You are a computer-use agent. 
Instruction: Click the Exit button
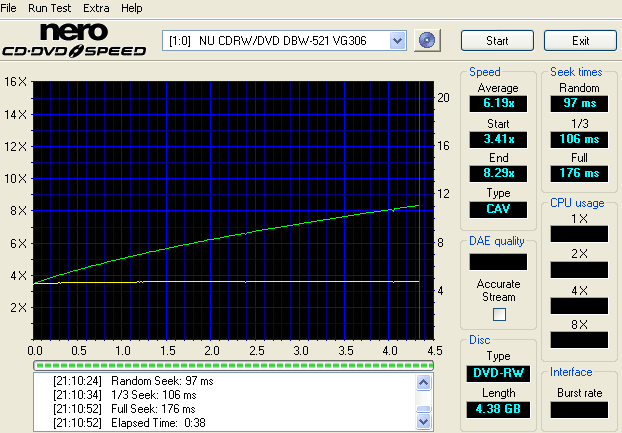coord(580,40)
